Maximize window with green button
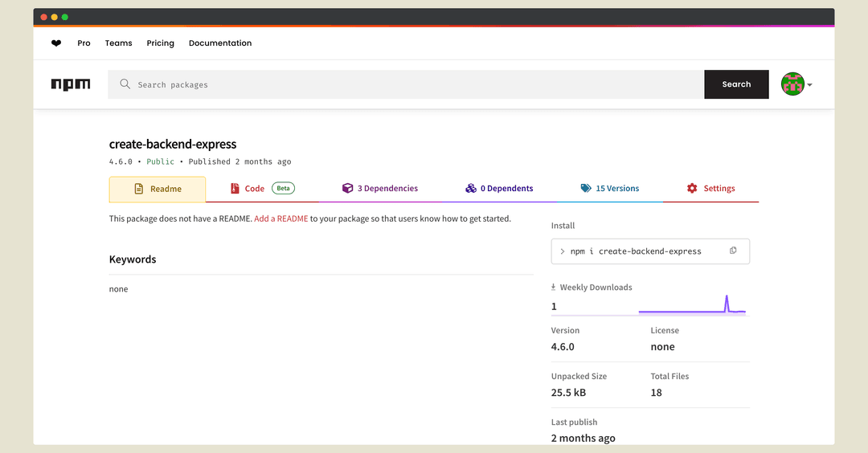Image resolution: width=868 pixels, height=453 pixels. [65, 17]
